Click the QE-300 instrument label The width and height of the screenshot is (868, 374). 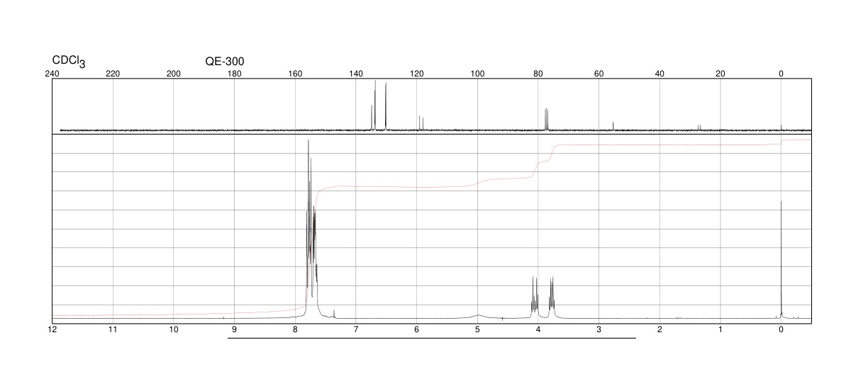225,62
